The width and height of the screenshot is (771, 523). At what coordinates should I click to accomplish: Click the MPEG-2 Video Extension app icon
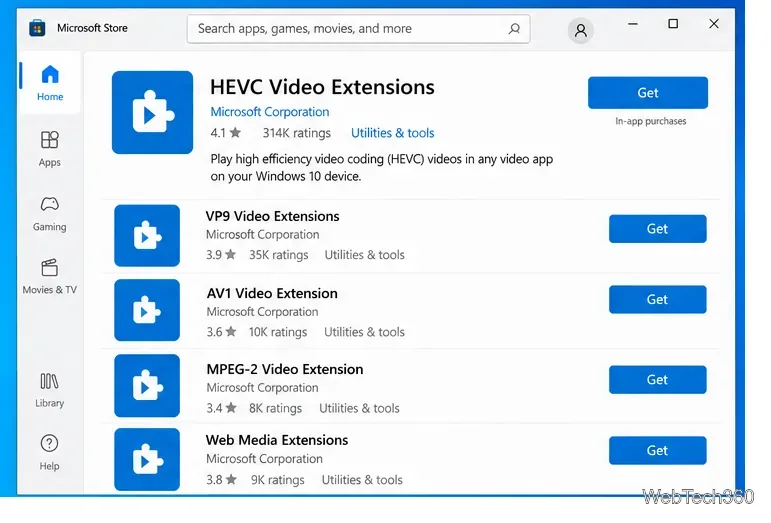tap(147, 386)
